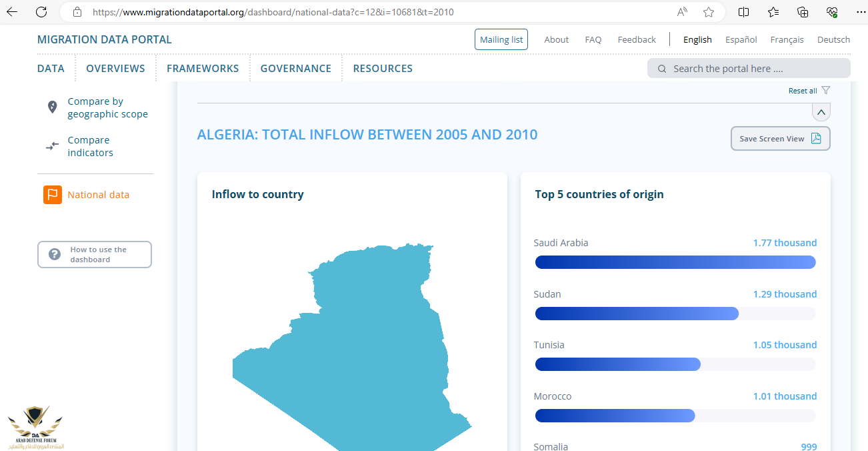Click the Saudi Arabia progress bar

[x=675, y=262]
